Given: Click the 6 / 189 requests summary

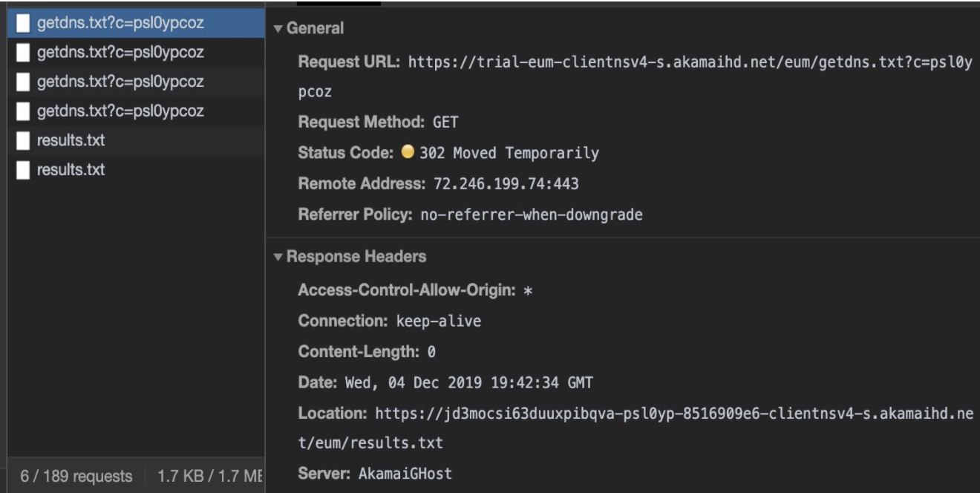Looking at the screenshot, I should pyautogui.click(x=76, y=476).
